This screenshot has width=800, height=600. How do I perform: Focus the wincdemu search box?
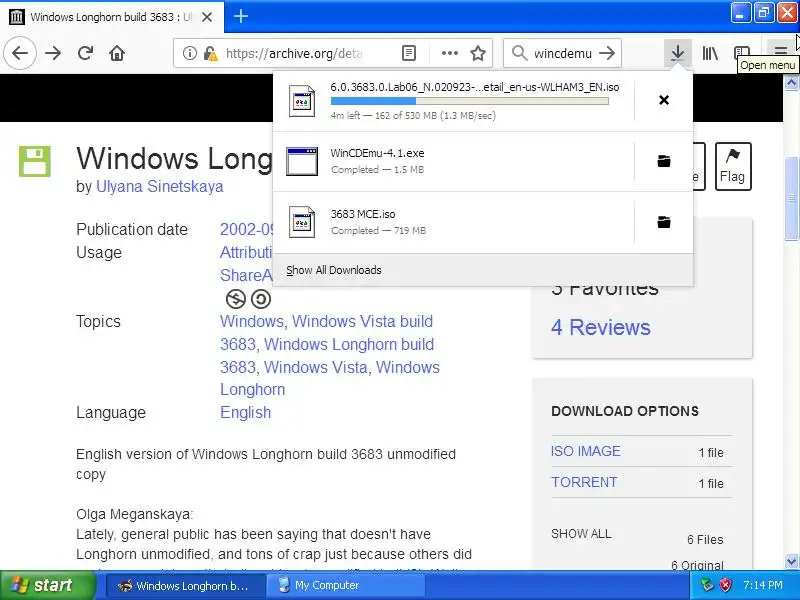click(562, 53)
